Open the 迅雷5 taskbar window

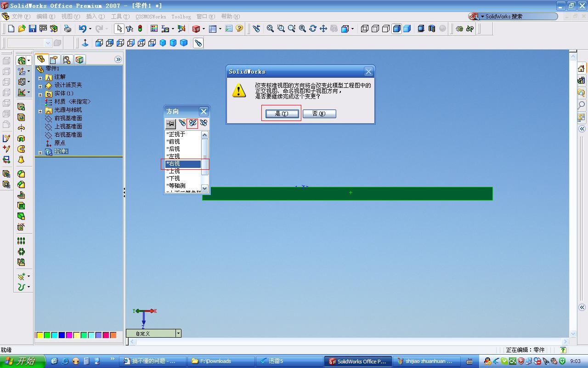[289, 361]
